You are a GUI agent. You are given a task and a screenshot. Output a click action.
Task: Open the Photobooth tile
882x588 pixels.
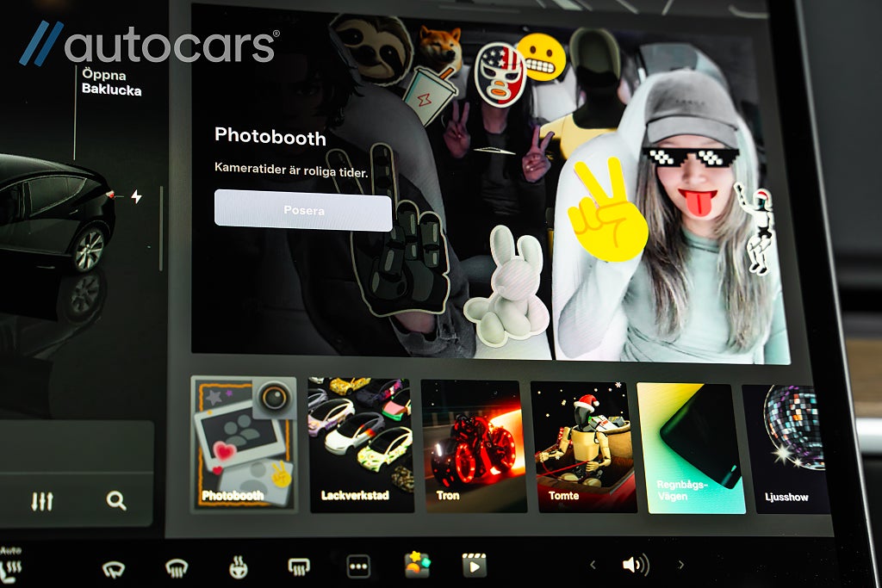[x=244, y=443]
